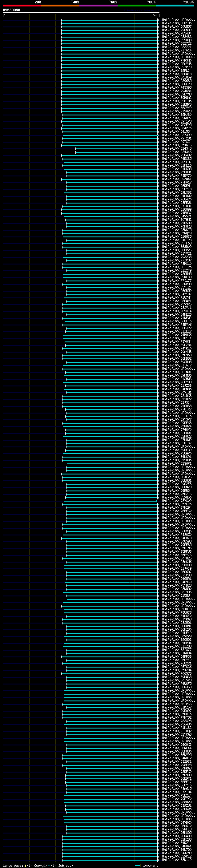Select the UniRef100_A7MMW9 label

[x=177, y=440]
